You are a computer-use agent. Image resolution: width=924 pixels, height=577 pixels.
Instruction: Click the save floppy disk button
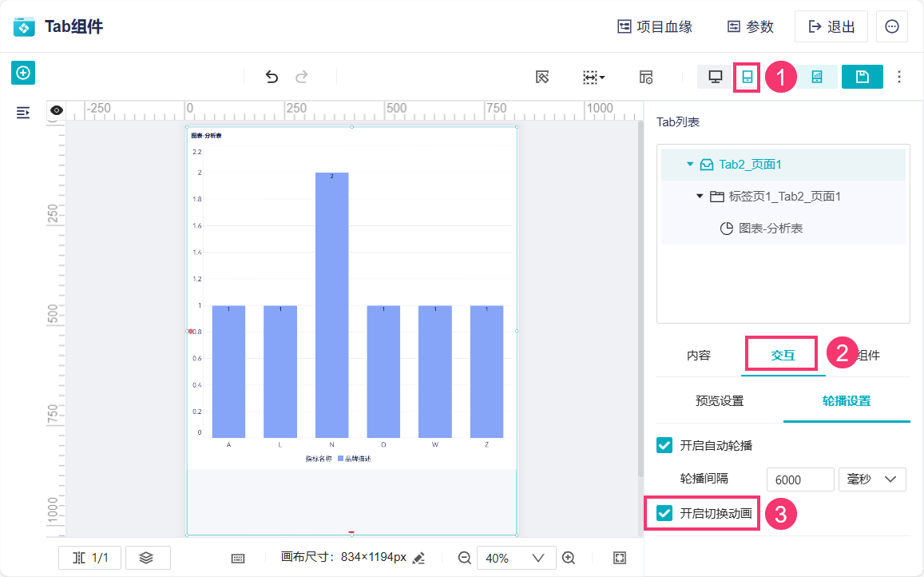point(863,77)
